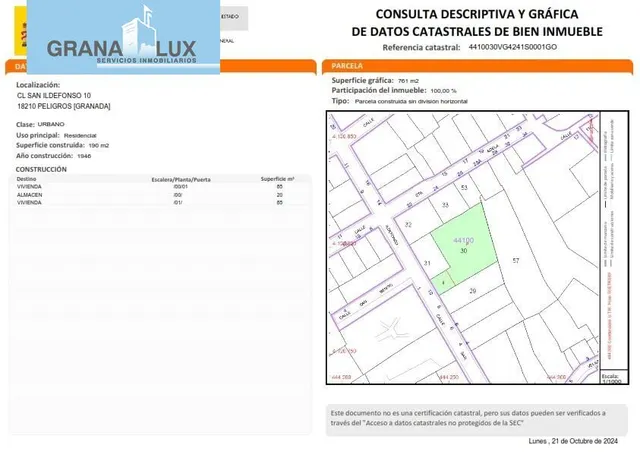Select the value '100,00 %'

(x=443, y=91)
